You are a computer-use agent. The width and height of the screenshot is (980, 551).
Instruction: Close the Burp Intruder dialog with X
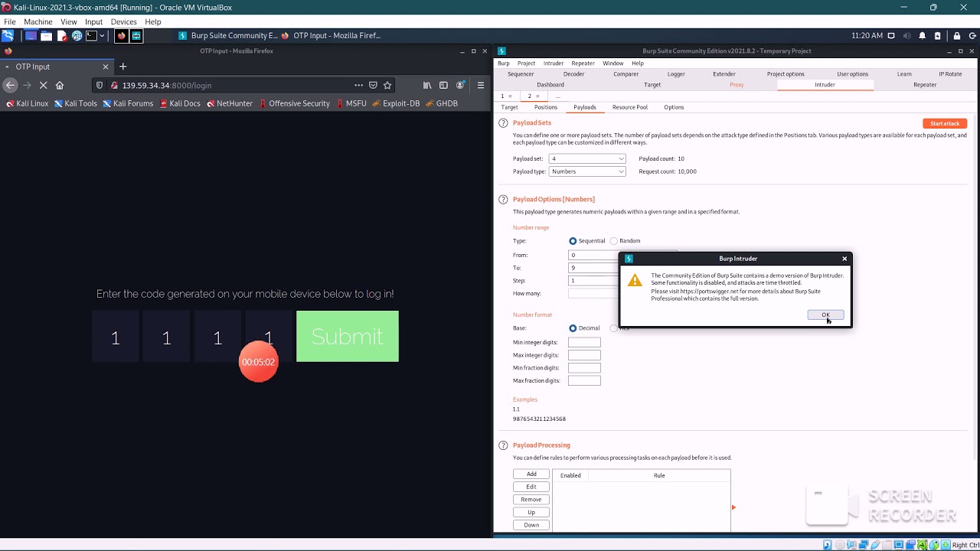(x=844, y=259)
